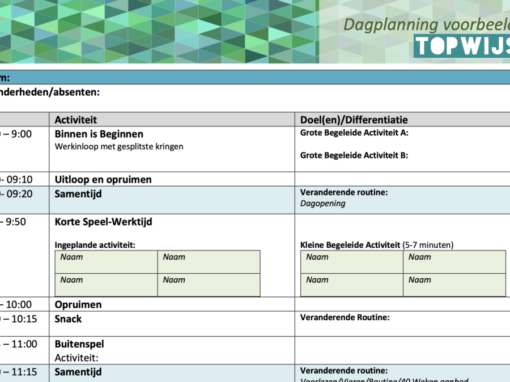This screenshot has height=382, width=510.
Task: Click bottom-left Naam cell under Ingeplande activiteit
Action: pos(106,285)
